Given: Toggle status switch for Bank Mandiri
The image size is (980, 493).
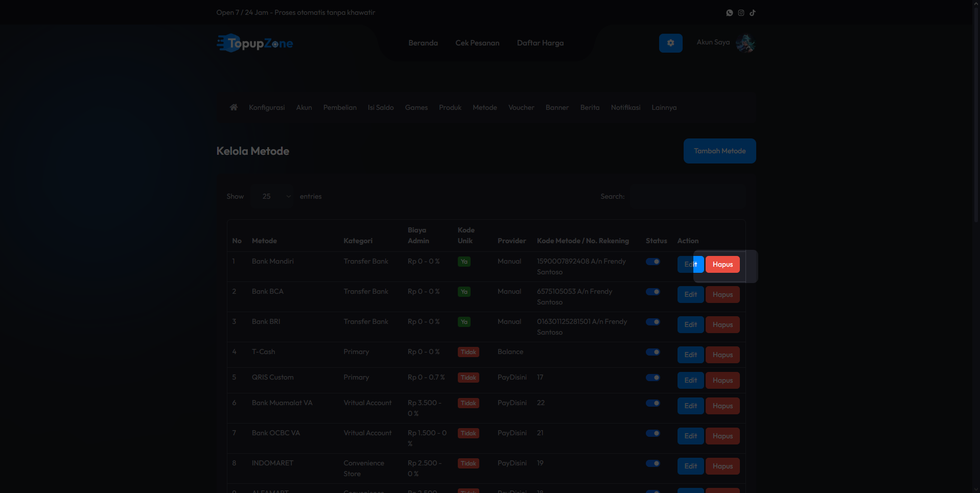Looking at the screenshot, I should click(653, 262).
